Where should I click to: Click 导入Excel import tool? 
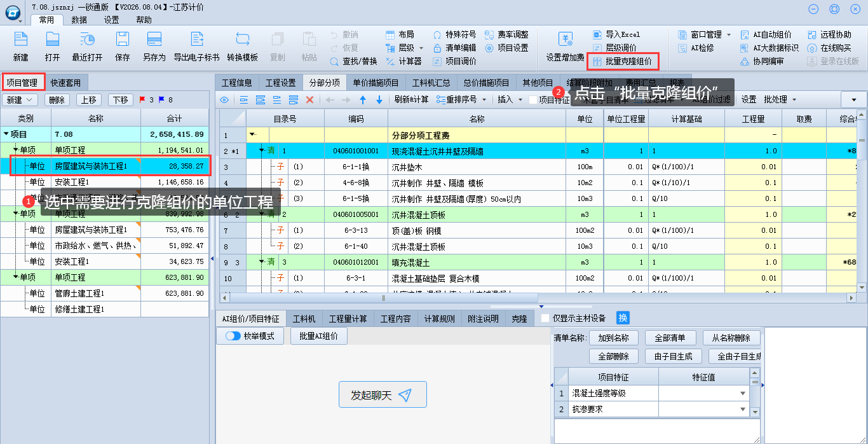coord(616,34)
